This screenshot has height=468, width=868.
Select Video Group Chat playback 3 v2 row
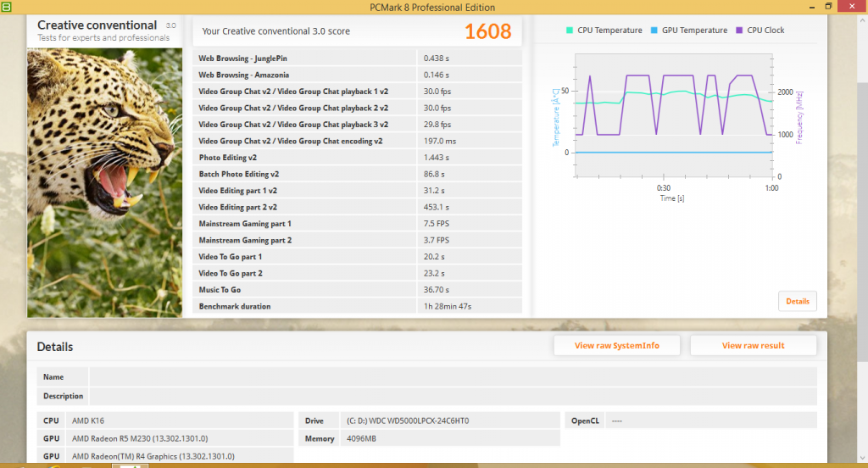357,125
